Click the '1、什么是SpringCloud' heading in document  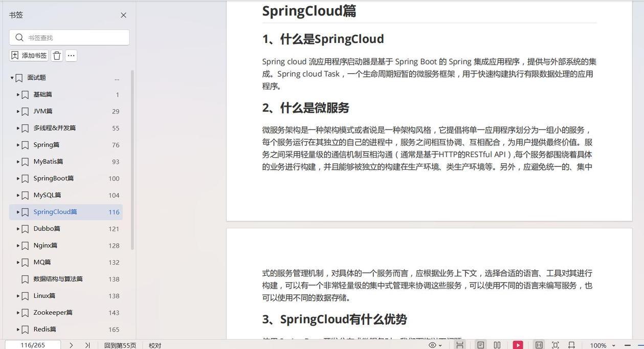[323, 39]
